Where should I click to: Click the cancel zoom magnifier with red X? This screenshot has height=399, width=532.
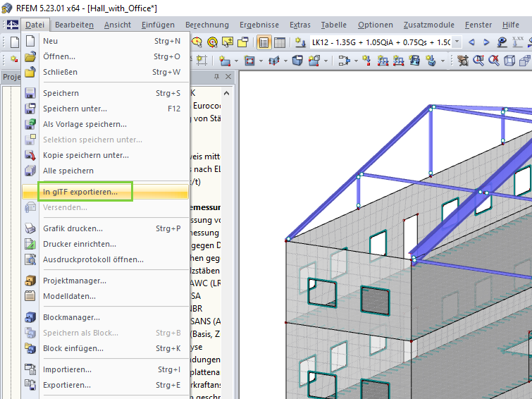pos(494,61)
